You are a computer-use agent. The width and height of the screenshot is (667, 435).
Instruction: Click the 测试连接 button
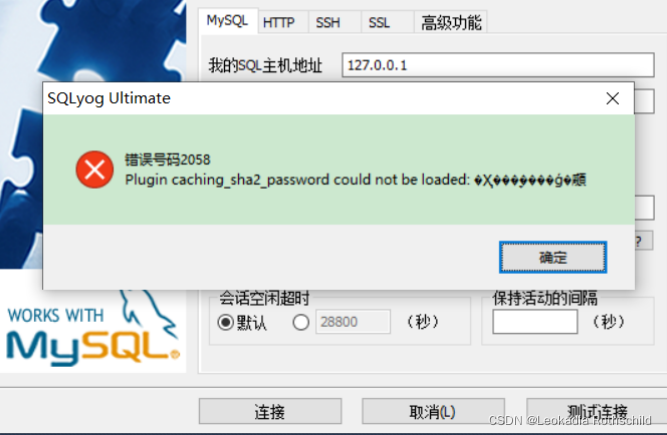(x=596, y=411)
